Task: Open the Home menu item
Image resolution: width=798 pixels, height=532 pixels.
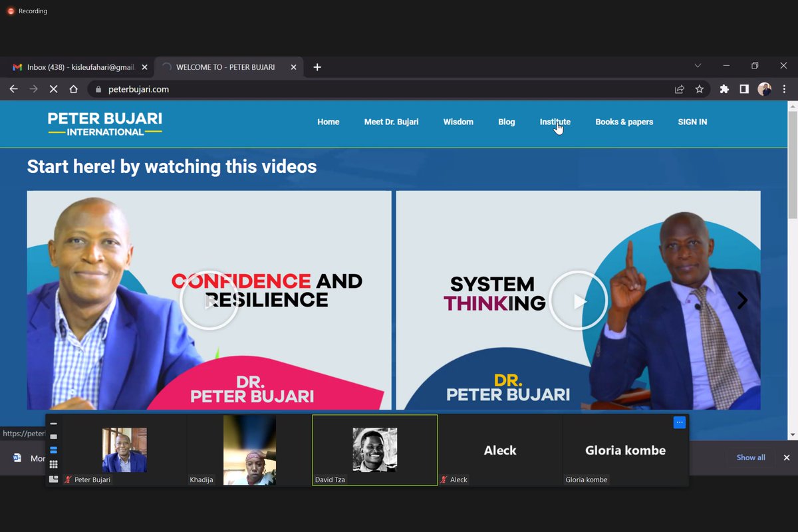Action: pos(329,122)
